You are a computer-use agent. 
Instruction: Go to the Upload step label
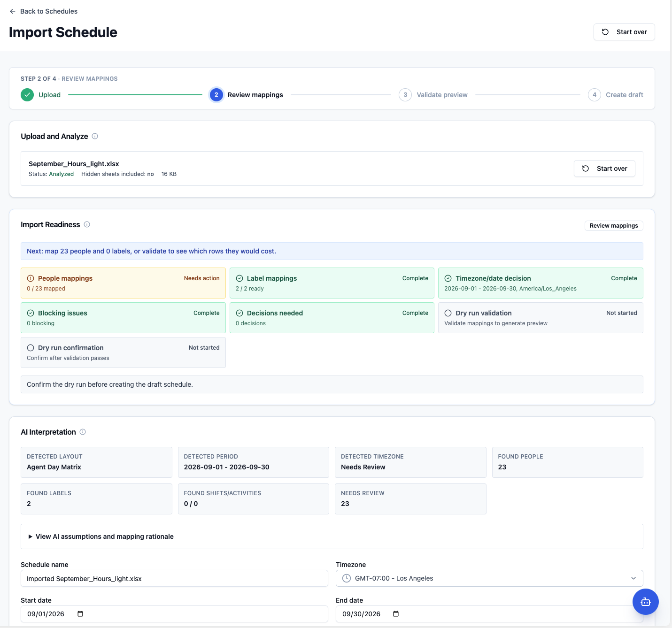tap(49, 95)
